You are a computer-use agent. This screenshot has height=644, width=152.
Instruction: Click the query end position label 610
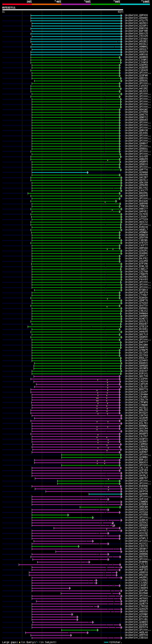click(120, 12)
